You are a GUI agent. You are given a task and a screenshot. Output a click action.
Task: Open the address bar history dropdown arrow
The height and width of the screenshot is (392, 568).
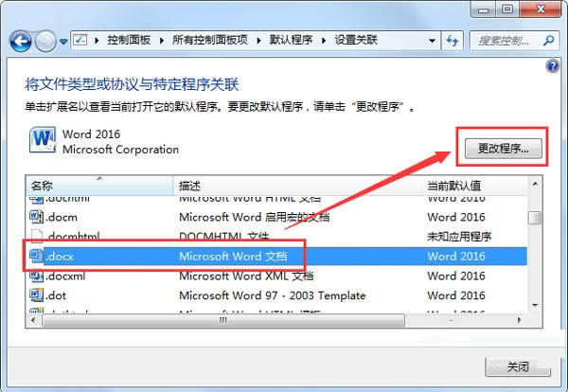coord(437,41)
